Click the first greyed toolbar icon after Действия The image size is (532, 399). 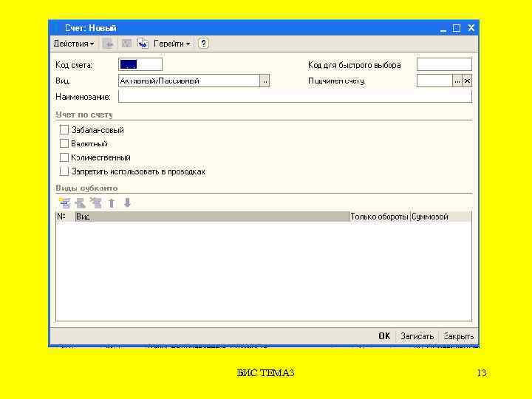[108, 44]
